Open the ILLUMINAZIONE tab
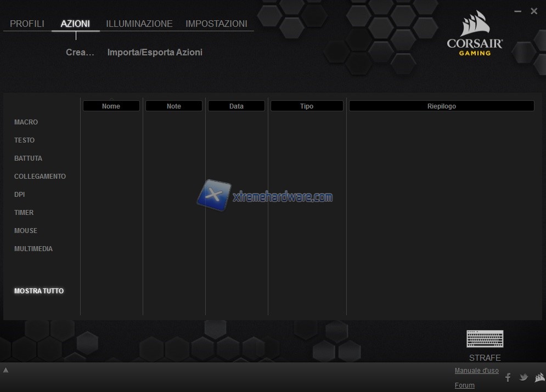This screenshot has width=546, height=392. (x=139, y=24)
